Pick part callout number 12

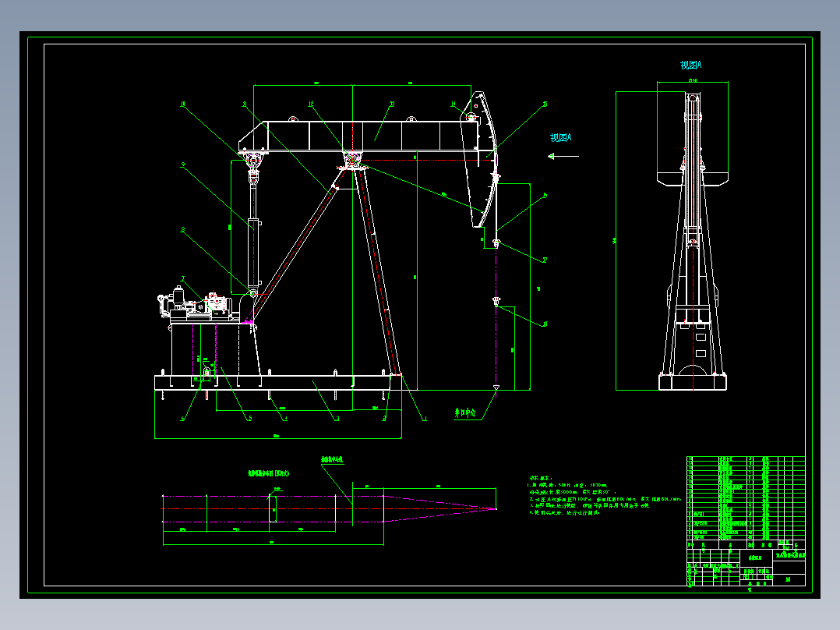point(311,104)
